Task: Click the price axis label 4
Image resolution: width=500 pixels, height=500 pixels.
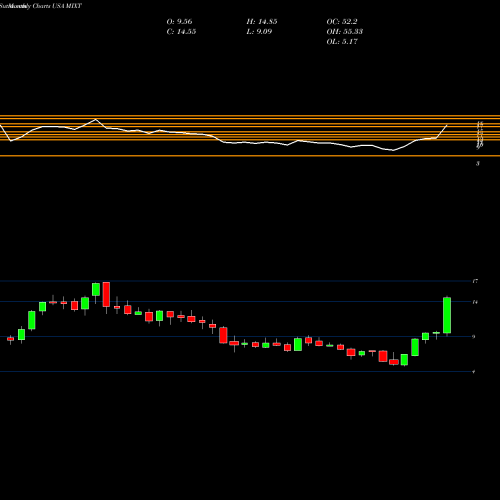Action: [x=474, y=371]
